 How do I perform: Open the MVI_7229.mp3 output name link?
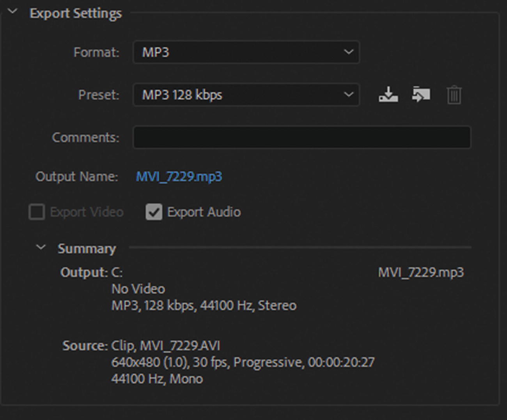[179, 176]
